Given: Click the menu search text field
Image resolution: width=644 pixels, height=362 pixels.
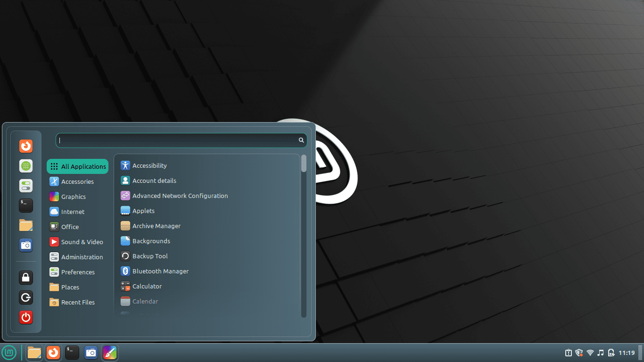Looking at the screenshot, I should [178, 140].
